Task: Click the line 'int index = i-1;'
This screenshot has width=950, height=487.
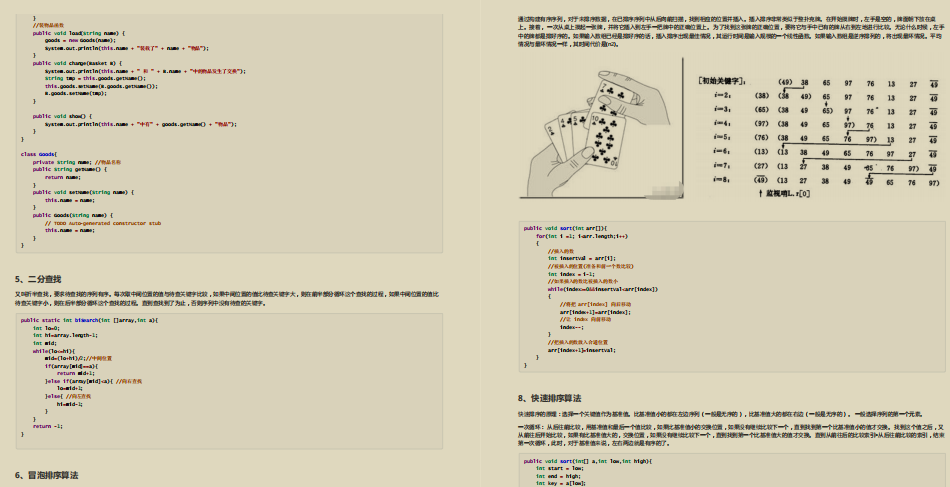Action: 571,274
